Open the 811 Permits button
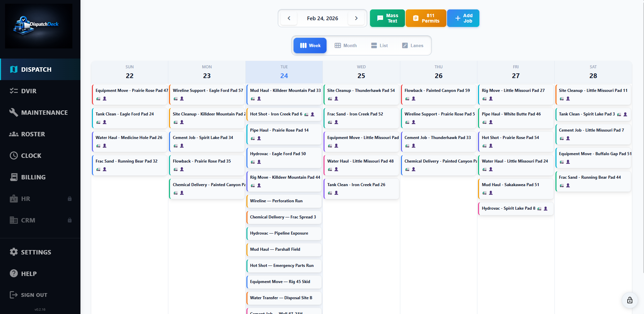 [426, 18]
